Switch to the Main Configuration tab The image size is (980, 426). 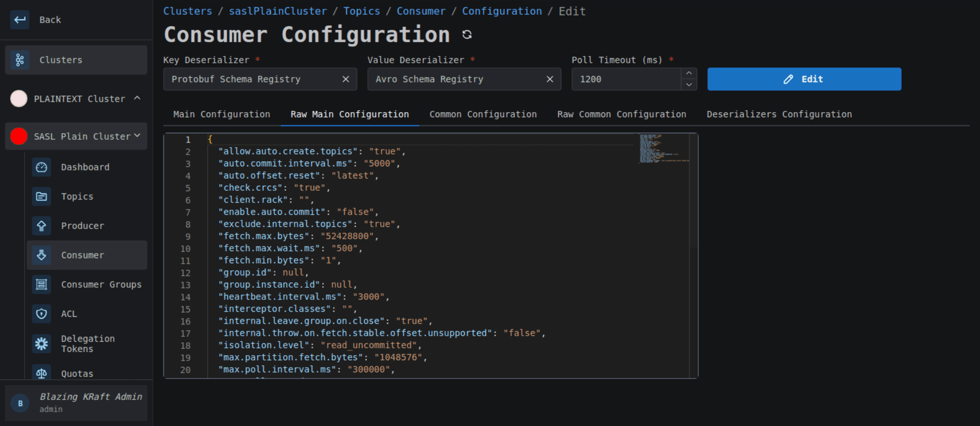click(x=222, y=114)
